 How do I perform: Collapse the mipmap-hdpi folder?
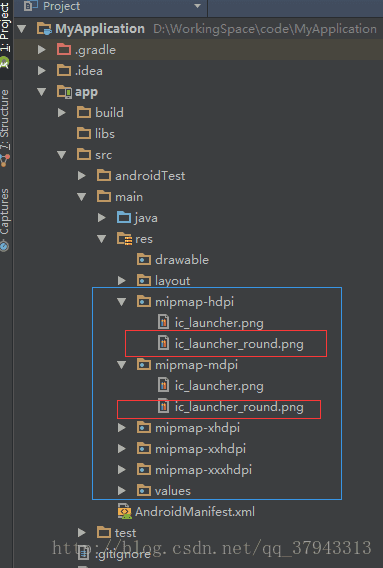point(121,302)
